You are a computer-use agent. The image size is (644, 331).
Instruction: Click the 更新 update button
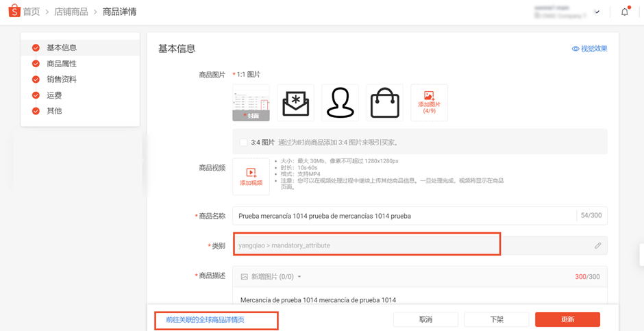(x=567, y=319)
